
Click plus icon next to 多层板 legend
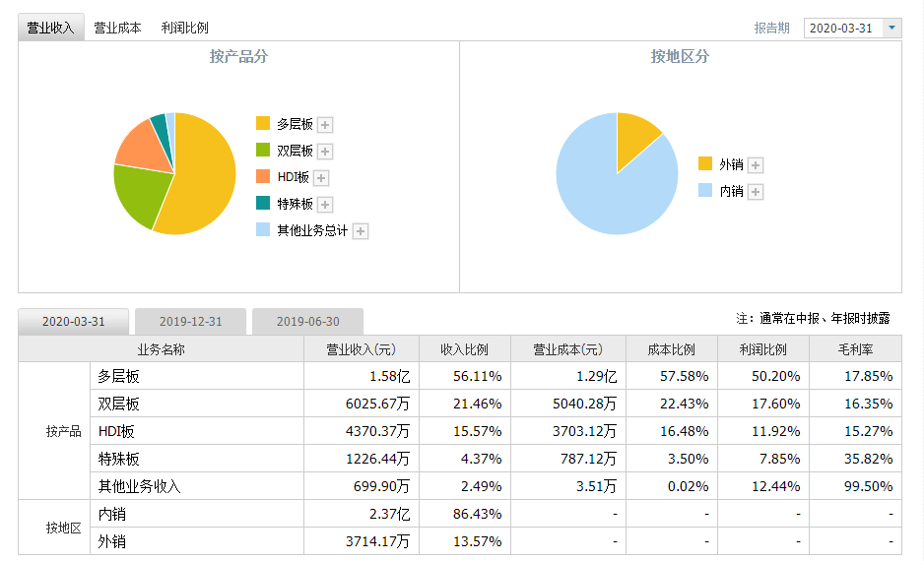[325, 125]
